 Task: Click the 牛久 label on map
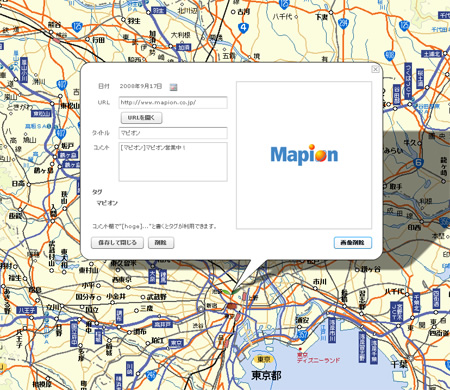[410, 143]
